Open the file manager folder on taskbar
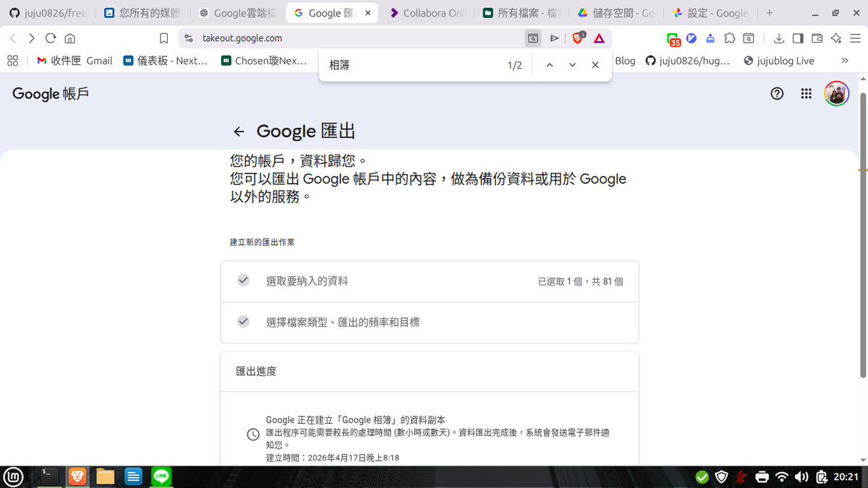 [x=106, y=476]
